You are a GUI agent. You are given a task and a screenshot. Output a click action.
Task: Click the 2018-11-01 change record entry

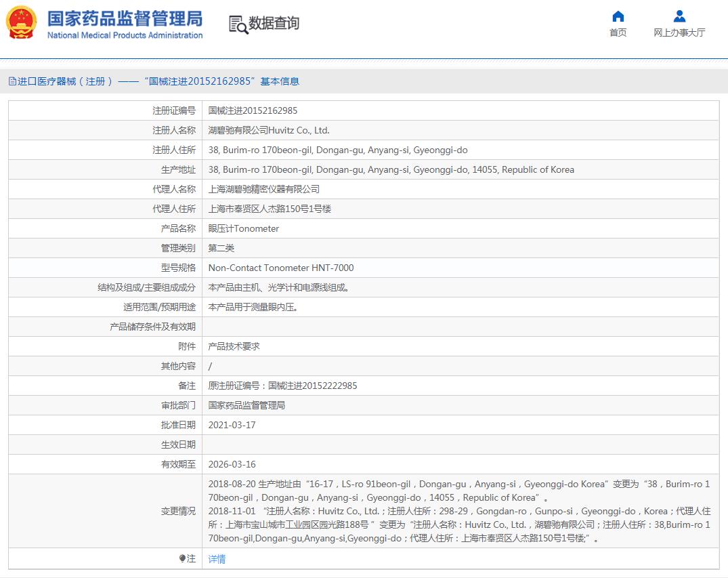coord(459,524)
